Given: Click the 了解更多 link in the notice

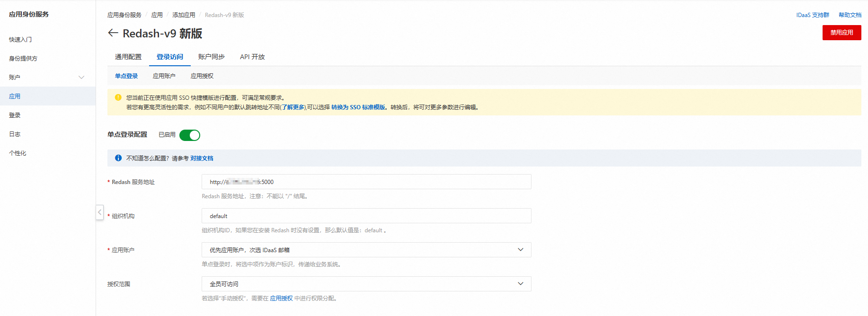Looking at the screenshot, I should pyautogui.click(x=293, y=107).
